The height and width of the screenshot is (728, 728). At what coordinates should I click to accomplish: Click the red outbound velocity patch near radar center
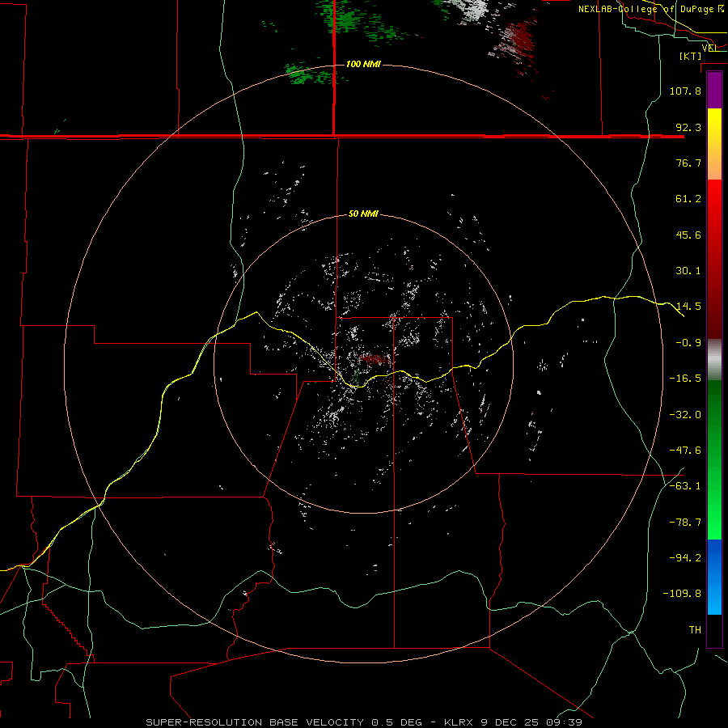[375, 359]
